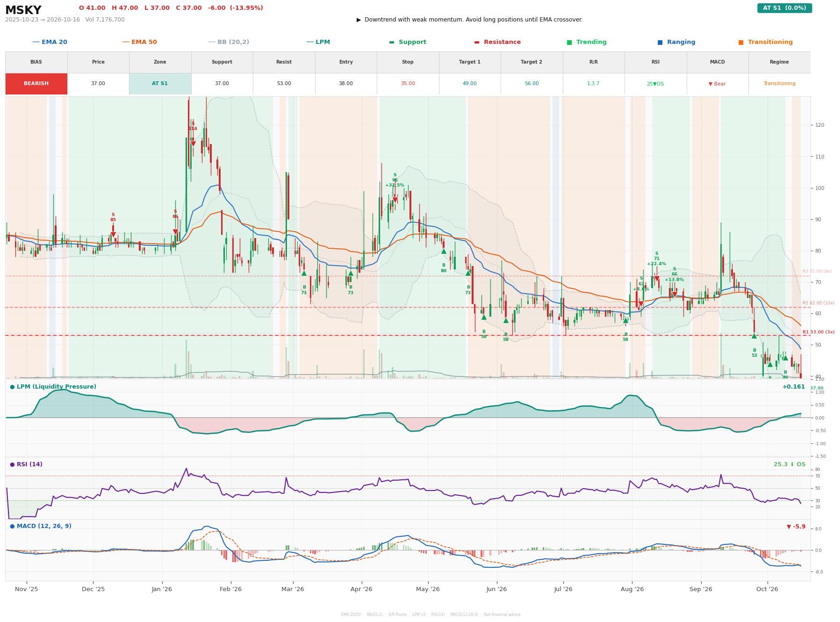
Task: Click the R3 72.00 (8x) resistance label
Action: click(x=817, y=271)
